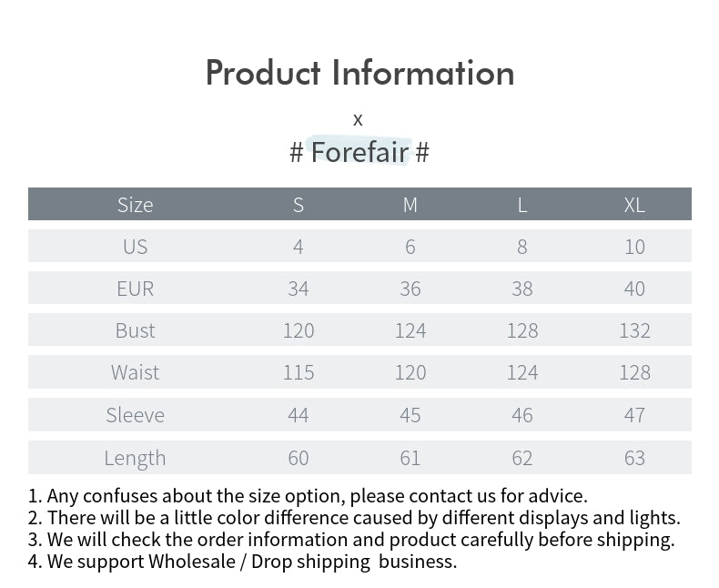Viewport: 719px width, 588px height.
Task: Click the US row label
Action: (x=135, y=247)
